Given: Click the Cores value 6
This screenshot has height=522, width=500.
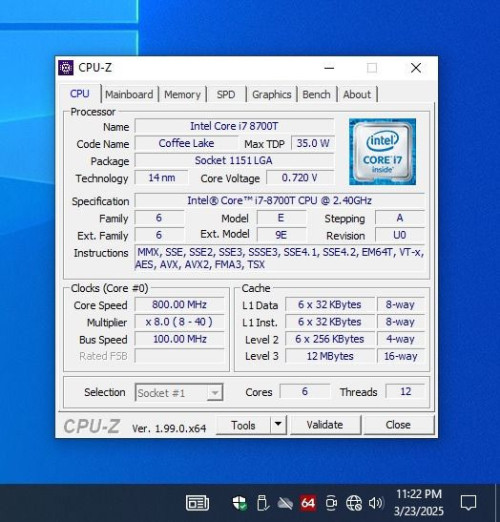Looking at the screenshot, I should (x=305, y=391).
